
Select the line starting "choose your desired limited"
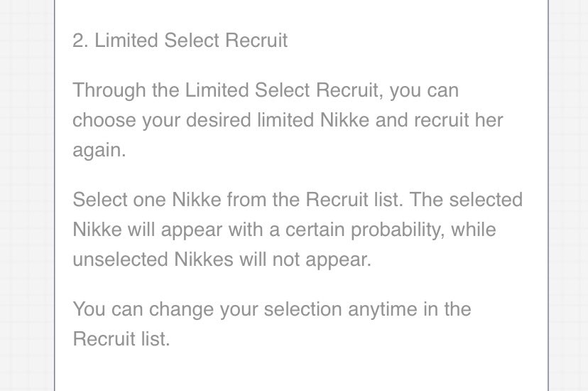[288, 120]
